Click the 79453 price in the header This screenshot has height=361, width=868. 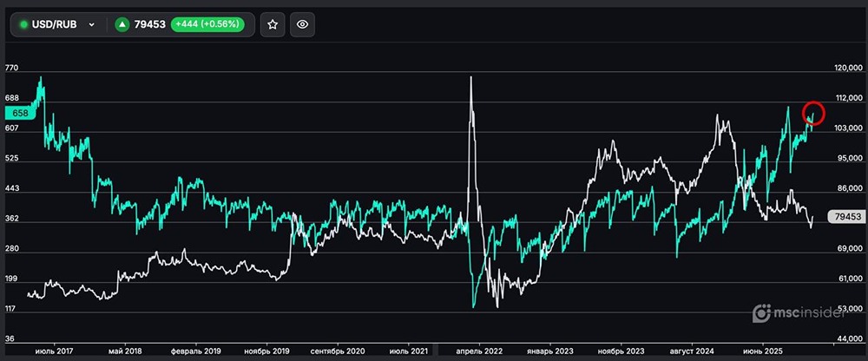151,24
